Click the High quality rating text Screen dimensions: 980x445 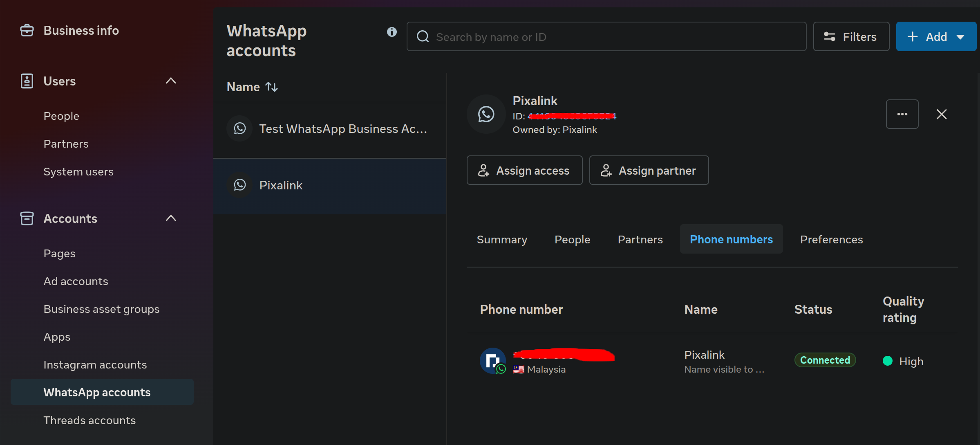[911, 361]
